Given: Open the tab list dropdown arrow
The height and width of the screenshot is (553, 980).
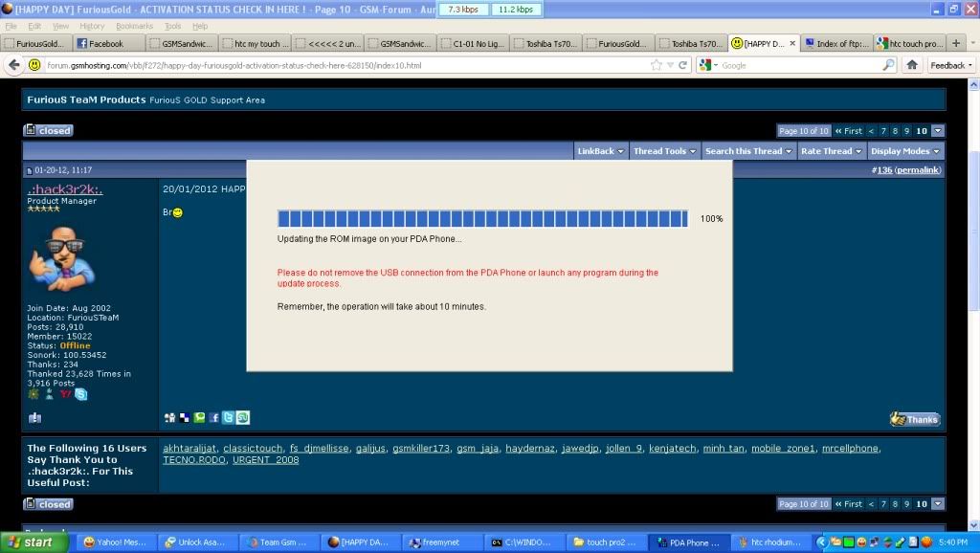Looking at the screenshot, I should click(972, 43).
